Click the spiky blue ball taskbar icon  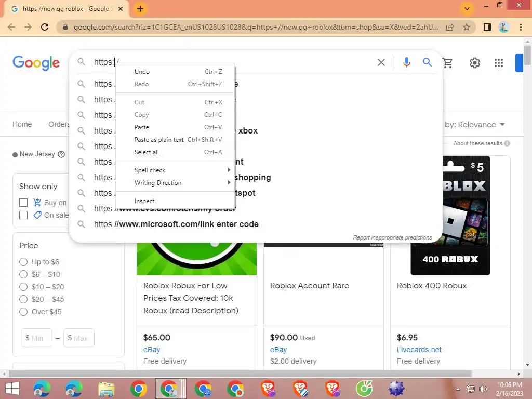[396, 389]
